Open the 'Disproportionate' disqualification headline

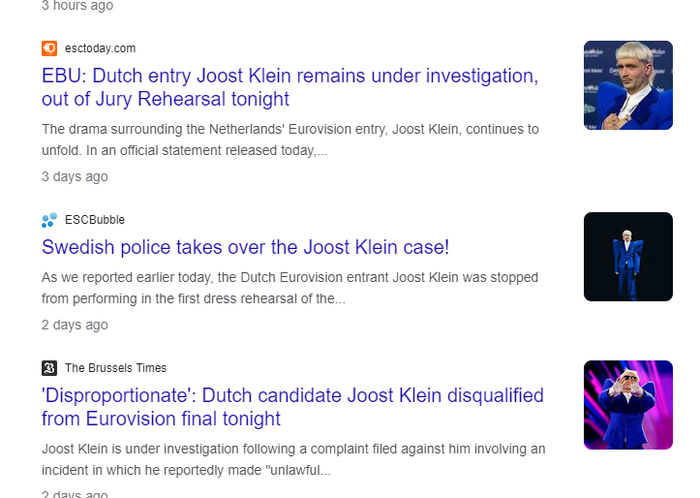[292, 395]
